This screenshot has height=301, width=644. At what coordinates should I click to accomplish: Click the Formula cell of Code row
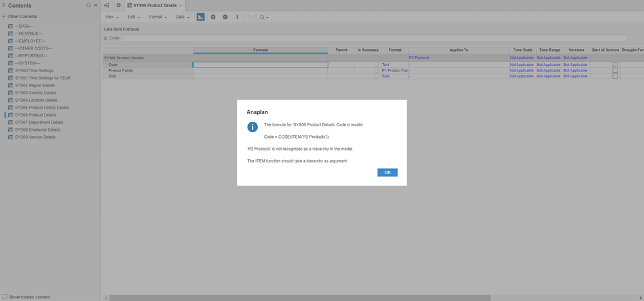click(x=260, y=64)
